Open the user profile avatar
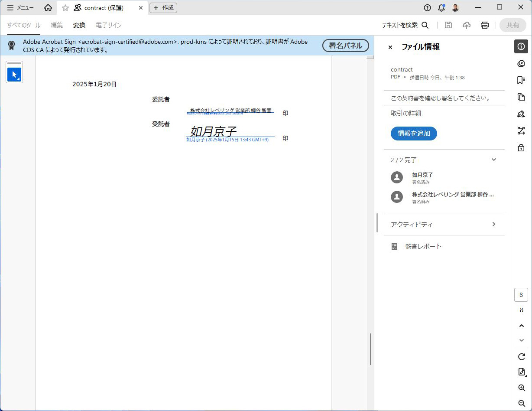 455,7
